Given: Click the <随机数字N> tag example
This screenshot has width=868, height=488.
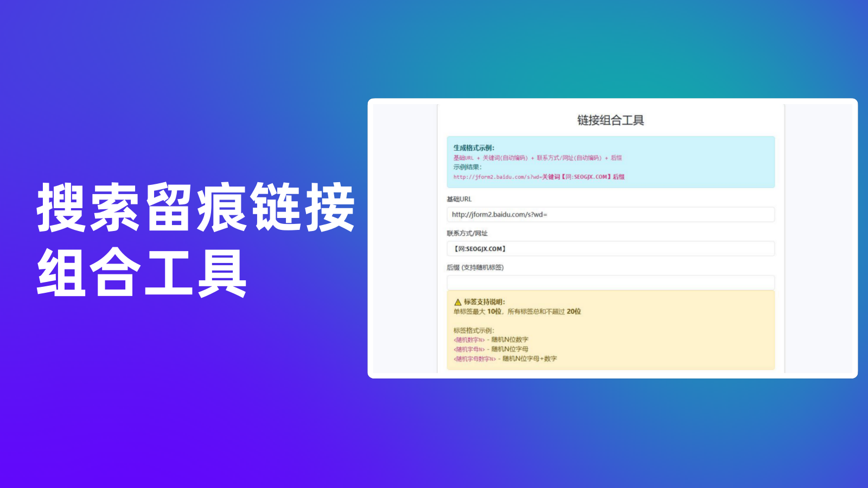Looking at the screenshot, I should pyautogui.click(x=469, y=340).
